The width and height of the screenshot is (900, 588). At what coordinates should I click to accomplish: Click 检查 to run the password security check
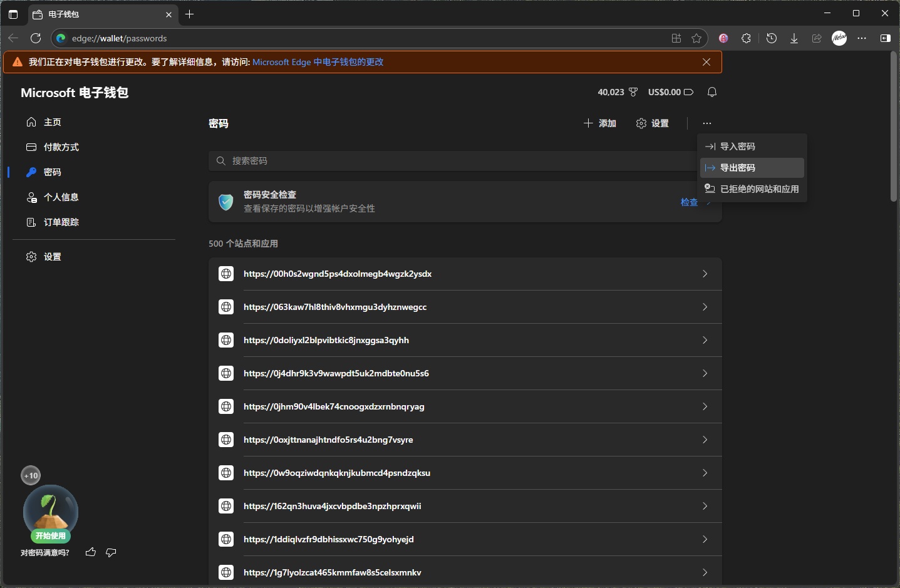tap(688, 202)
